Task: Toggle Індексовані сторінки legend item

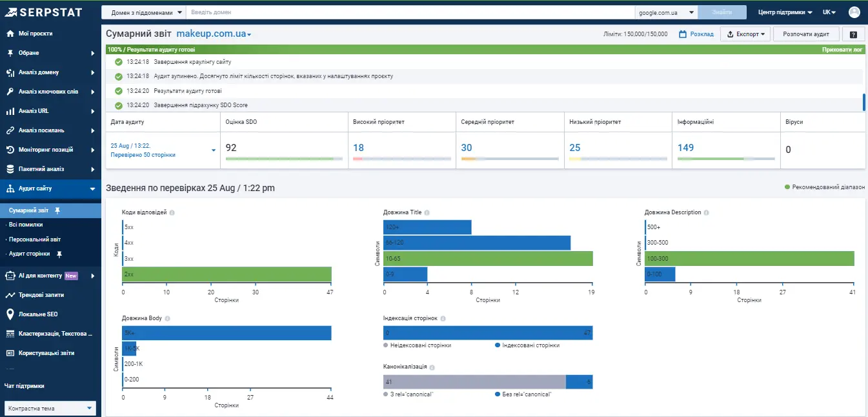Action: [527, 345]
